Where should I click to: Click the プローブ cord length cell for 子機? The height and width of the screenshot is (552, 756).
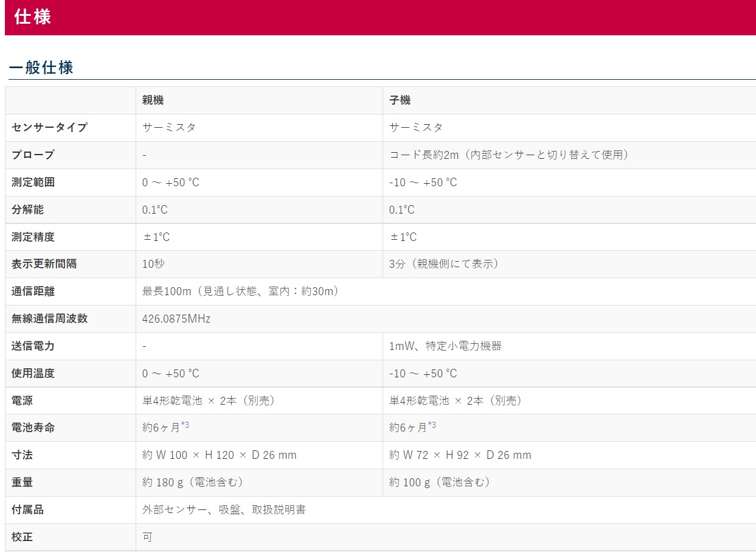coord(508,155)
